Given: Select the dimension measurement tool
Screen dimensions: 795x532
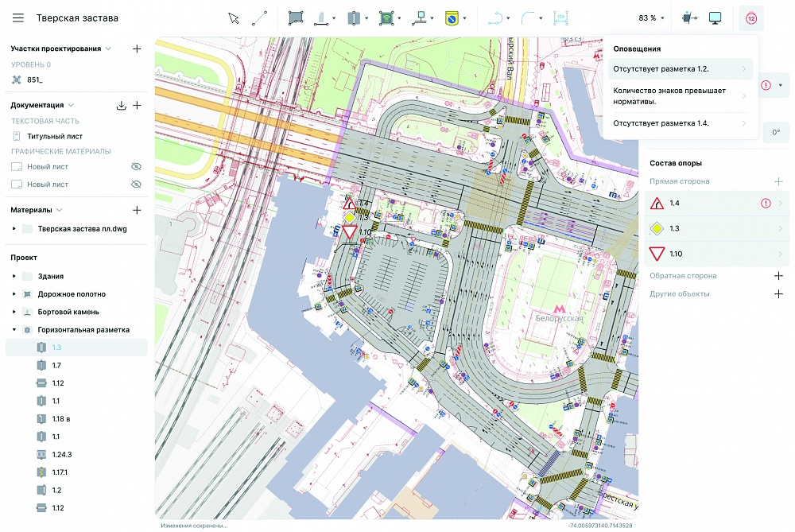Looking at the screenshot, I should coord(560,18).
